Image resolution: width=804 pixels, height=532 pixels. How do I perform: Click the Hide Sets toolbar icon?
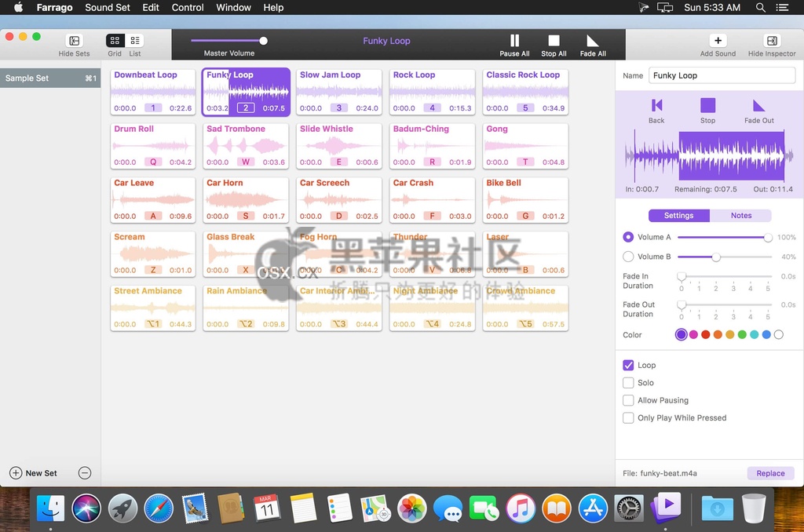tap(75, 41)
